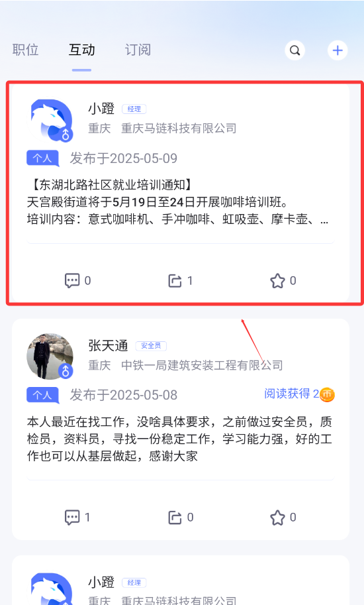The height and width of the screenshot is (605, 364).
Task: Open company 中铁一局建筑安装工程有限公司
Action: [x=202, y=365]
